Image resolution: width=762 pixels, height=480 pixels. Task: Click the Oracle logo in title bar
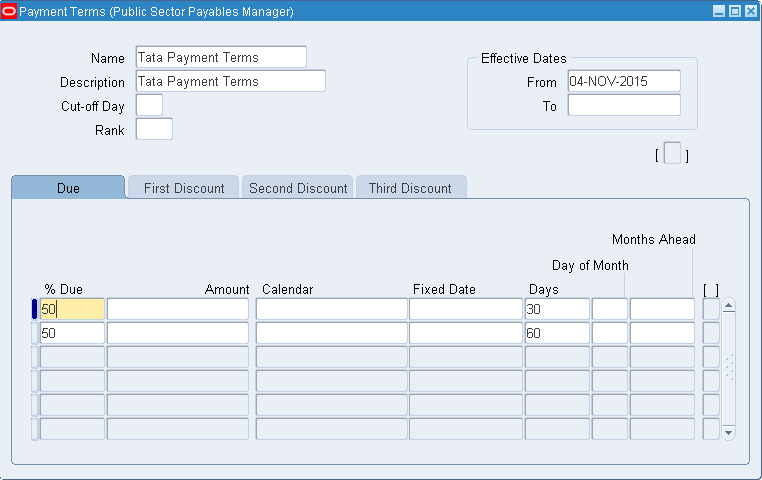click(10, 11)
